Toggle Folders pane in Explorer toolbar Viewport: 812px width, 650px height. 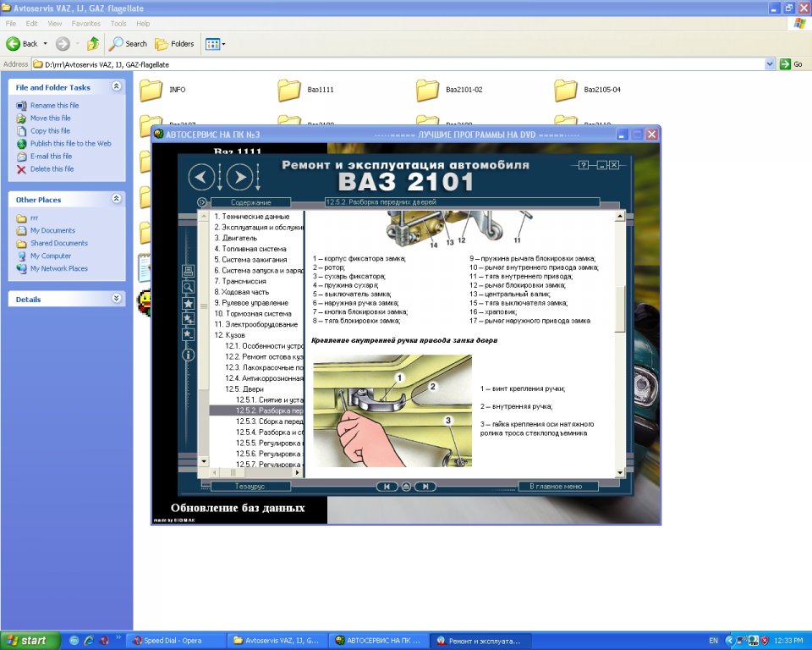pos(174,44)
